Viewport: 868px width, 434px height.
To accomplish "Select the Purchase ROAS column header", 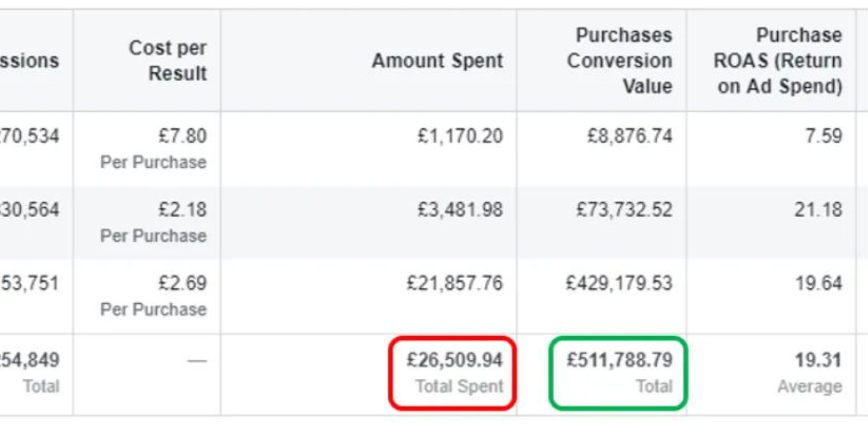I will (778, 60).
